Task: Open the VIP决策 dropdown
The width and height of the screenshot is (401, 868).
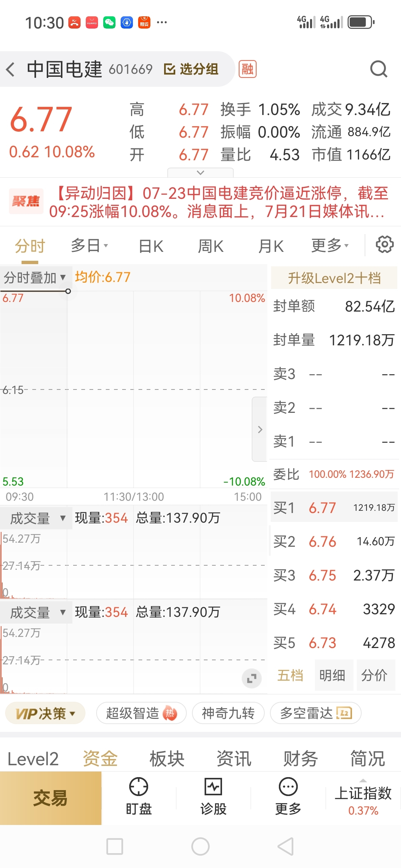Action: pos(45,713)
